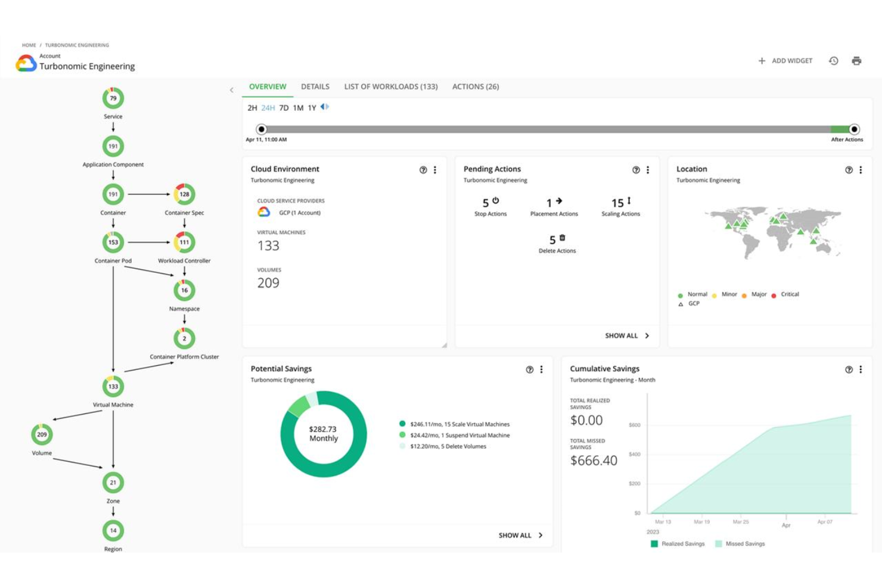Click '$12.20/mo, 5 Delete Volumes' legend
The width and height of the screenshot is (882, 588).
click(x=443, y=446)
